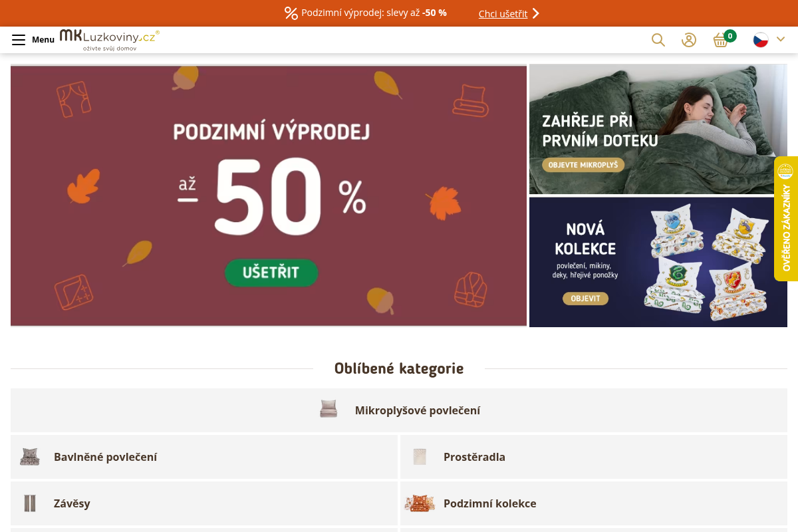Open the Závěsy category
Image resolution: width=798 pixels, height=532 pixels.
(x=204, y=503)
